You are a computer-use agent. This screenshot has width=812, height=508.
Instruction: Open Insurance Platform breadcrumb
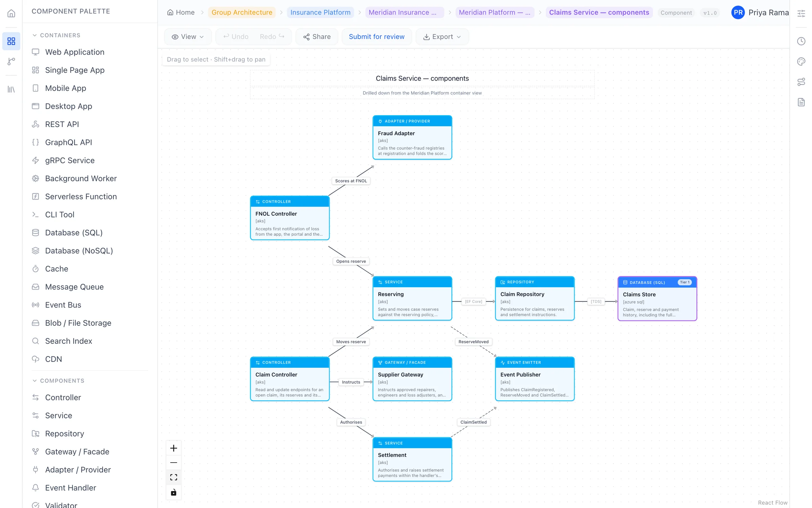pyautogui.click(x=320, y=13)
